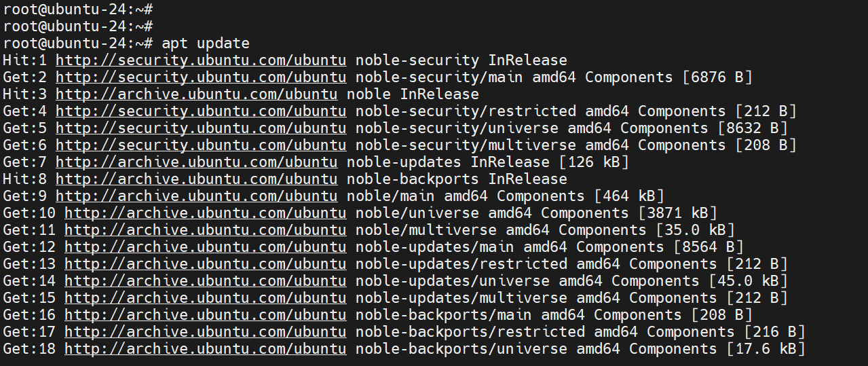This screenshot has height=366, width=868.
Task: Click the archive URL on the Hit:3 line
Action: 196,94
